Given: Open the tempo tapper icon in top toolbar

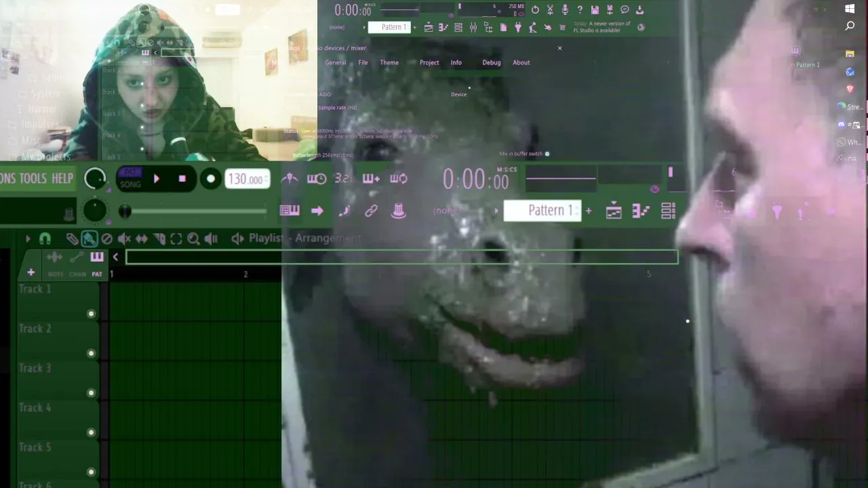Looking at the screenshot, I should pyautogui.click(x=533, y=27).
